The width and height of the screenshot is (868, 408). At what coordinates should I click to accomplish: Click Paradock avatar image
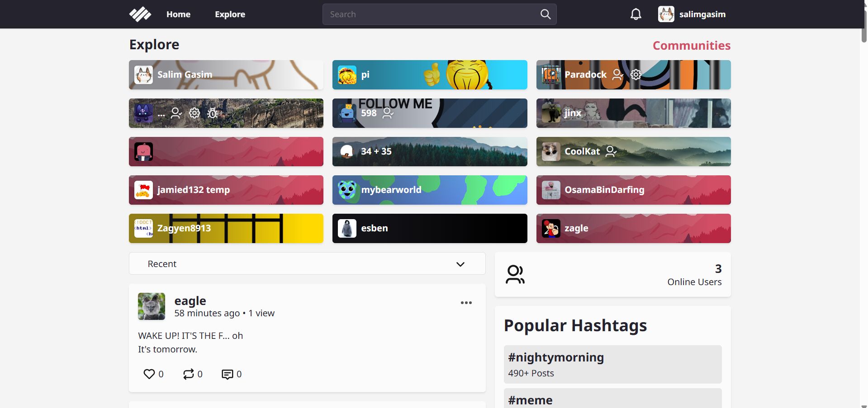(x=551, y=75)
